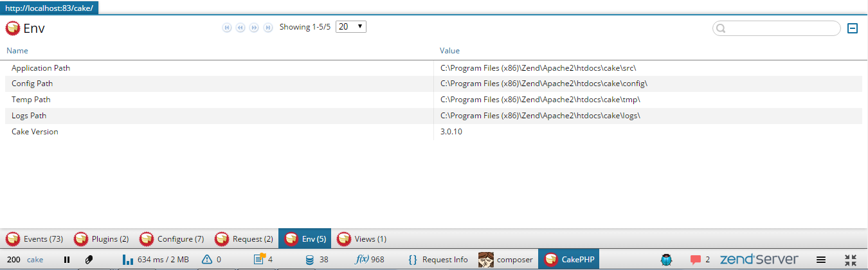Select the Config Path row
Screen dimensions: 868x270
click(x=433, y=84)
